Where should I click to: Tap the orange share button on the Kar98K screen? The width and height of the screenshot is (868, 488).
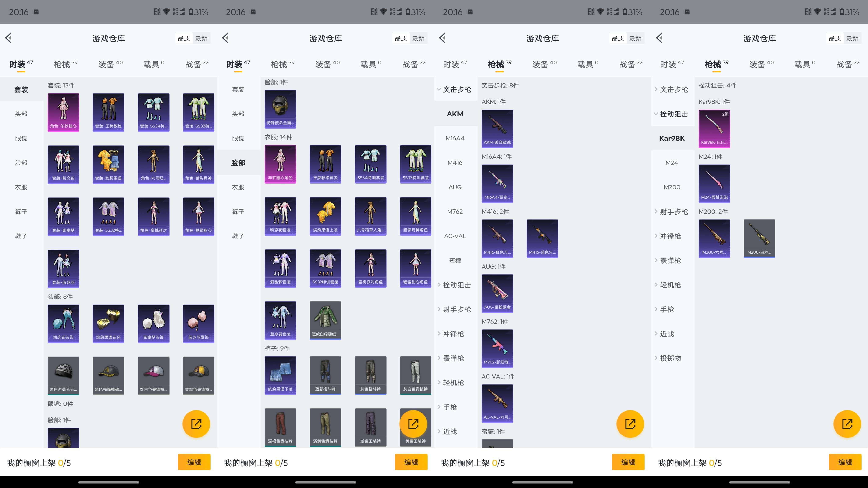[847, 424]
